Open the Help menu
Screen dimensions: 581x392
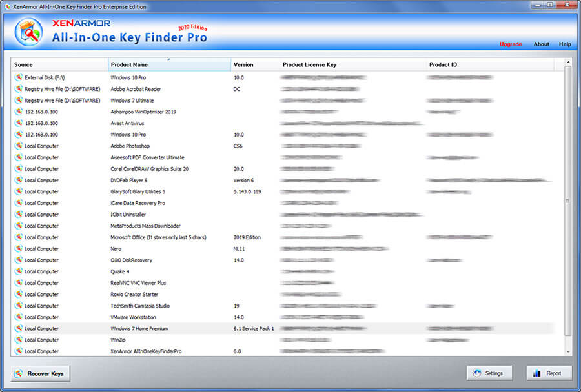point(566,44)
